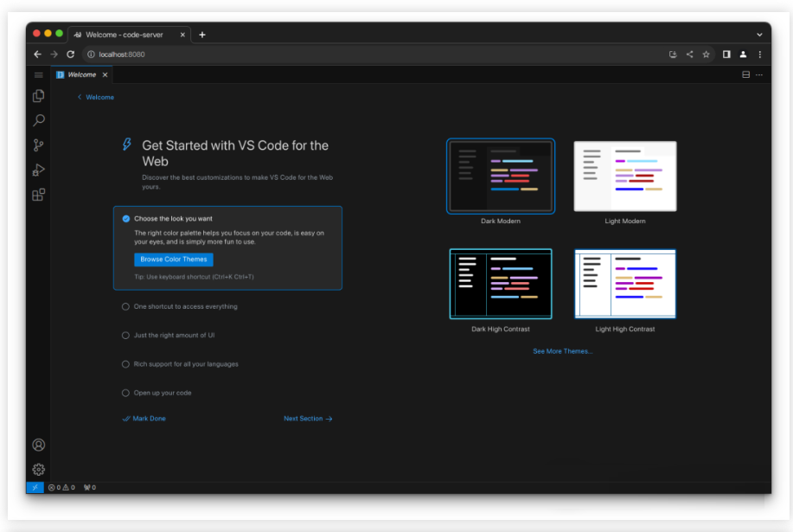Select 'Just the right amount of UI' step
Screen dimensions: 793x532
point(169,336)
